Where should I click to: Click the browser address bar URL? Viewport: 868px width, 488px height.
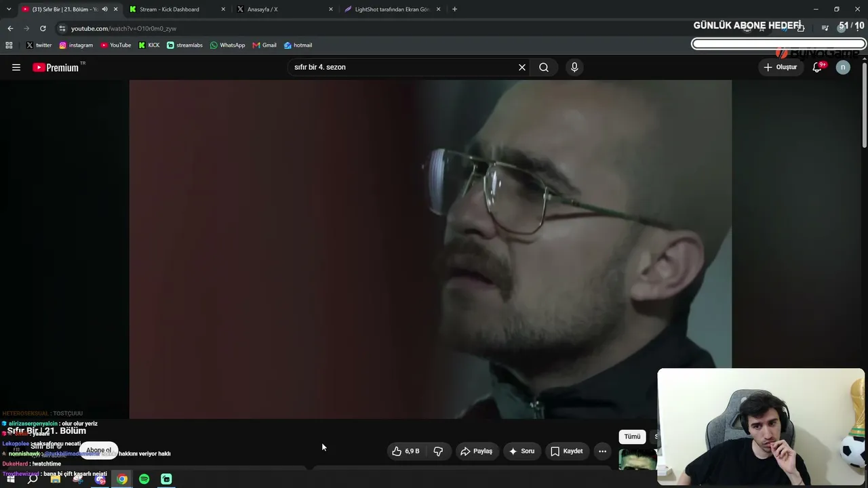click(123, 28)
